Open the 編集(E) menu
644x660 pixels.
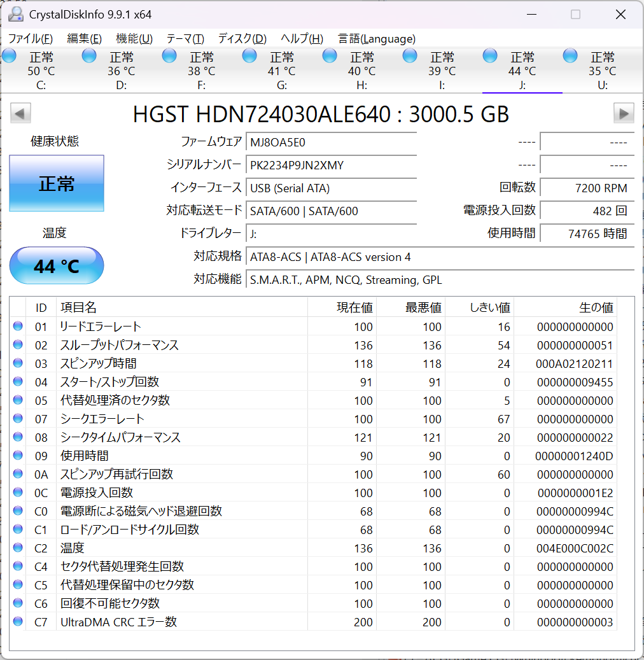click(x=84, y=39)
